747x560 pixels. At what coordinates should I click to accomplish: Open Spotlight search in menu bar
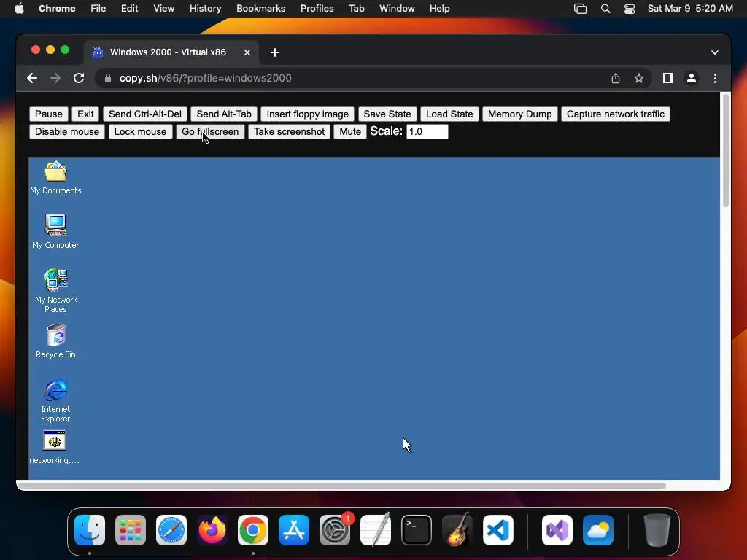pos(605,9)
